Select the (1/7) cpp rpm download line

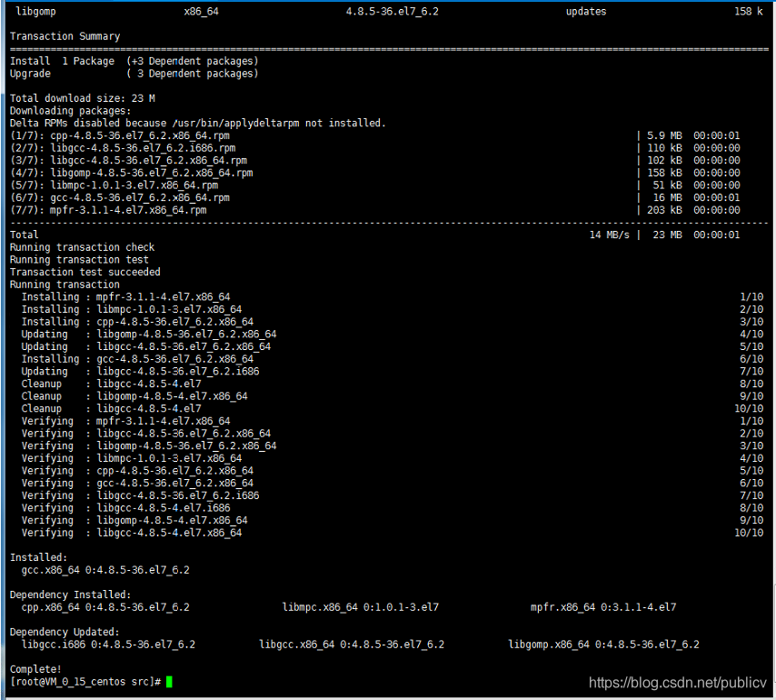[375, 135]
